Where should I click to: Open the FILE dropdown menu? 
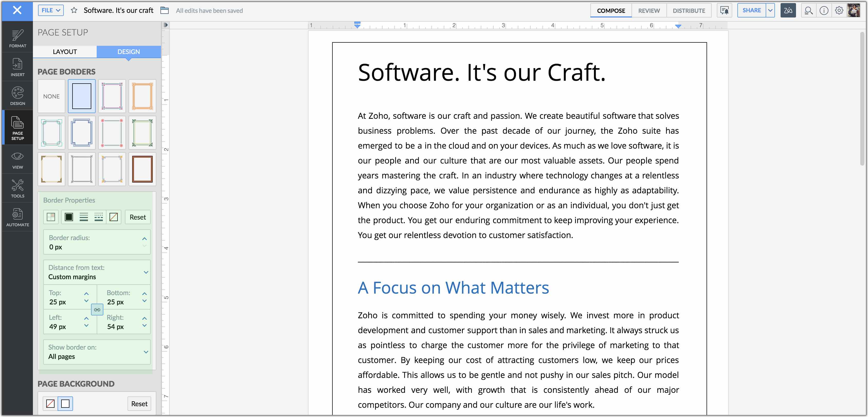click(51, 11)
